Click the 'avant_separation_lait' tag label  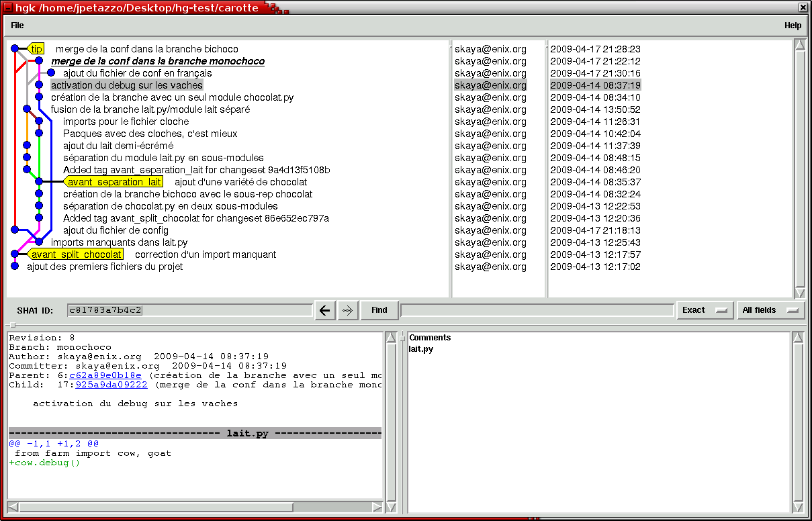(114, 182)
